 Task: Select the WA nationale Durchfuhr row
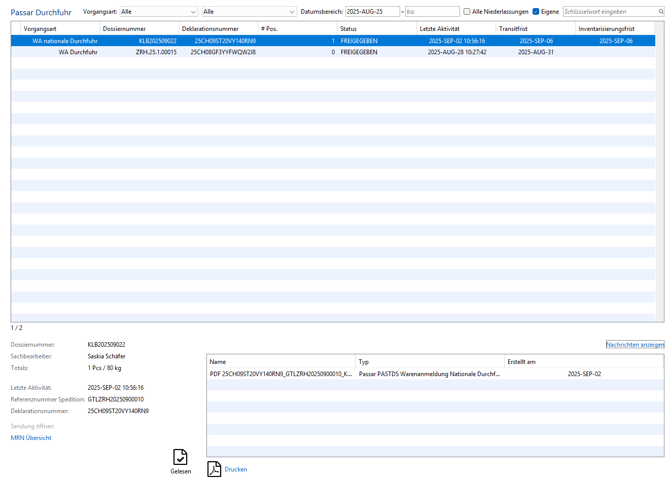click(x=333, y=41)
